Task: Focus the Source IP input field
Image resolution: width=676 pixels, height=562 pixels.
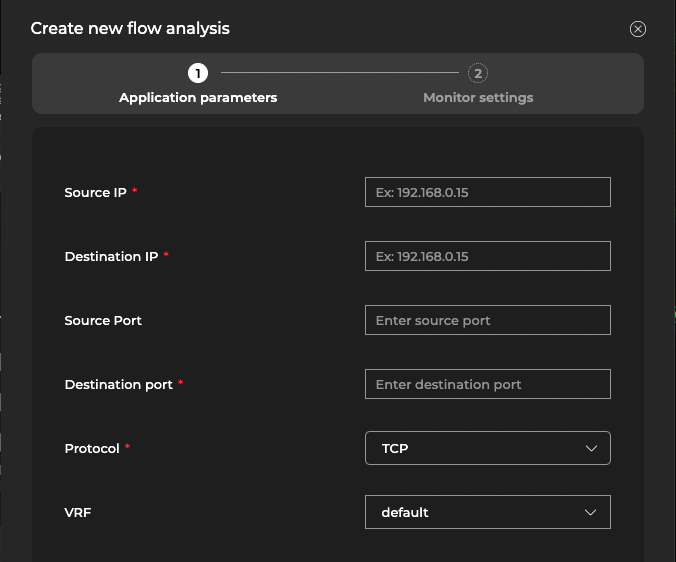Action: click(x=488, y=192)
